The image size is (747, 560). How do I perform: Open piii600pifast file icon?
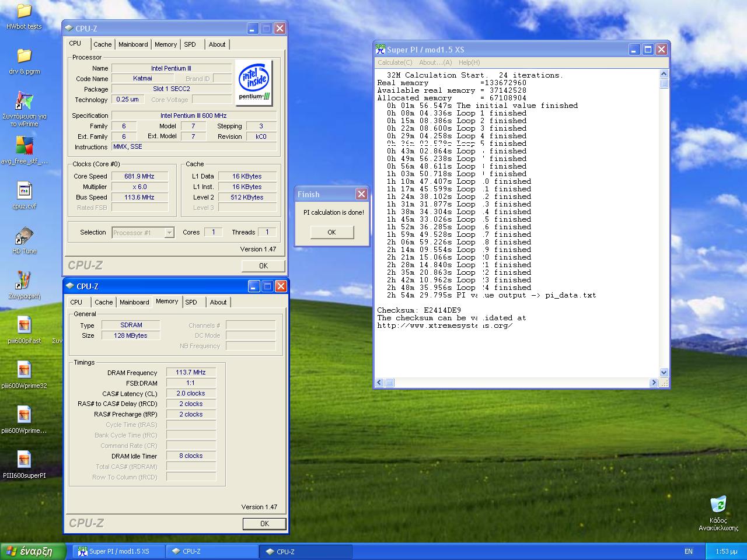[24, 325]
